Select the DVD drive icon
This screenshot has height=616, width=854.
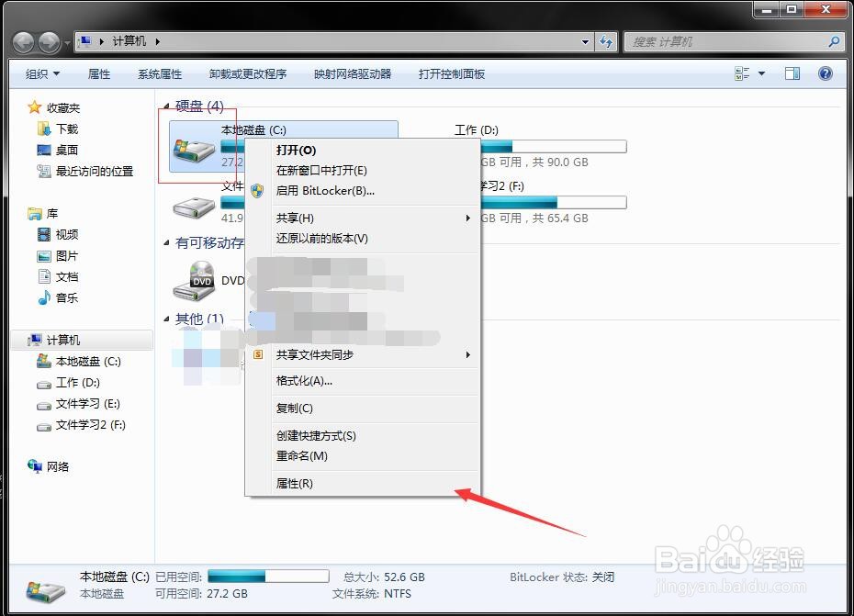(196, 281)
